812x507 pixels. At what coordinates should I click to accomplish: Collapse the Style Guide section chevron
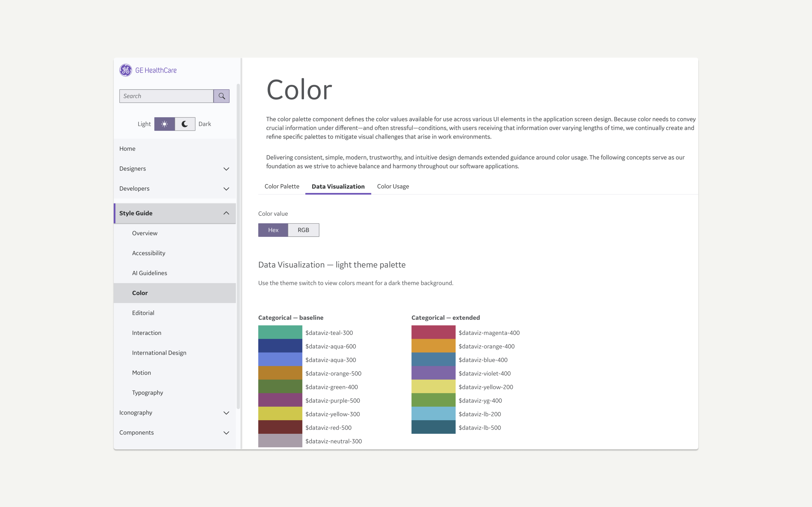tap(226, 213)
